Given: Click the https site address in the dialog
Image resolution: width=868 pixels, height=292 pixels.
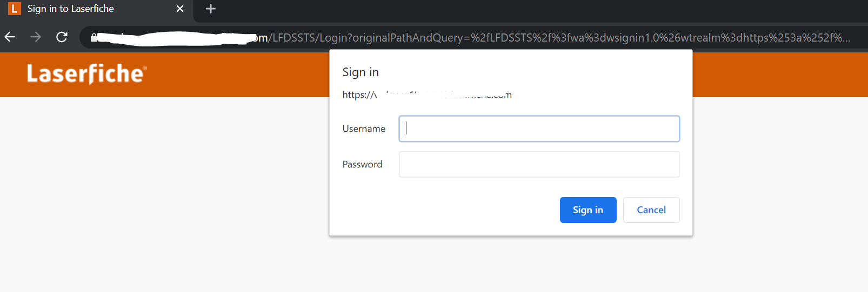Looking at the screenshot, I should tap(427, 94).
